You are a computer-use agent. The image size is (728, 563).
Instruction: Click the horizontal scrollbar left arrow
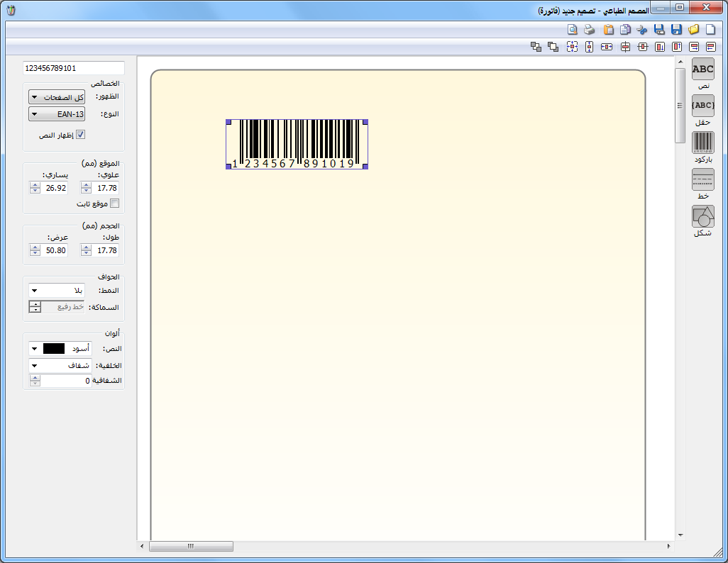pyautogui.click(x=142, y=546)
